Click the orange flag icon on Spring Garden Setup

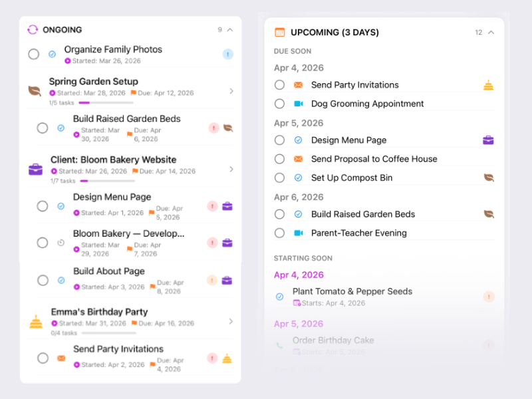(133, 93)
